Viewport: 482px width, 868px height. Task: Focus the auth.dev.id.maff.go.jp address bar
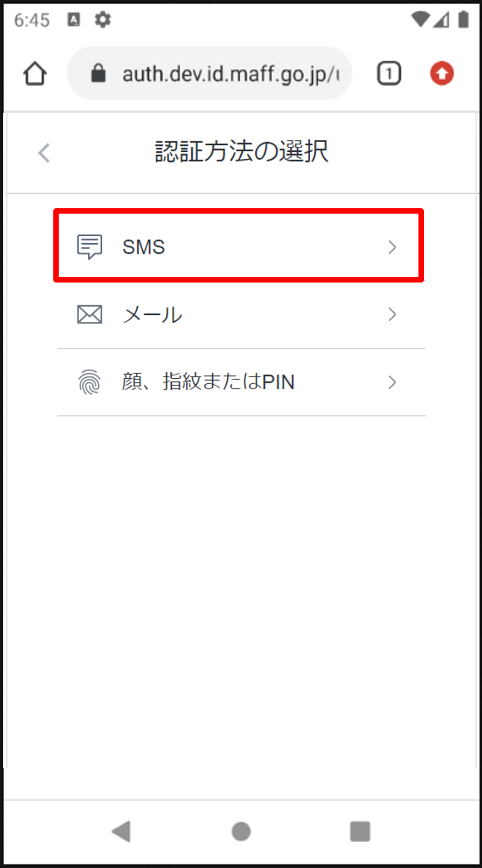pyautogui.click(x=209, y=73)
